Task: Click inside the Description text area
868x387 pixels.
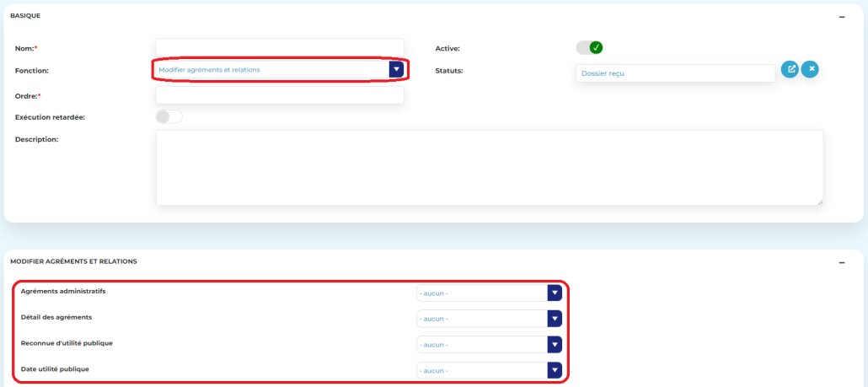Action: coord(489,167)
